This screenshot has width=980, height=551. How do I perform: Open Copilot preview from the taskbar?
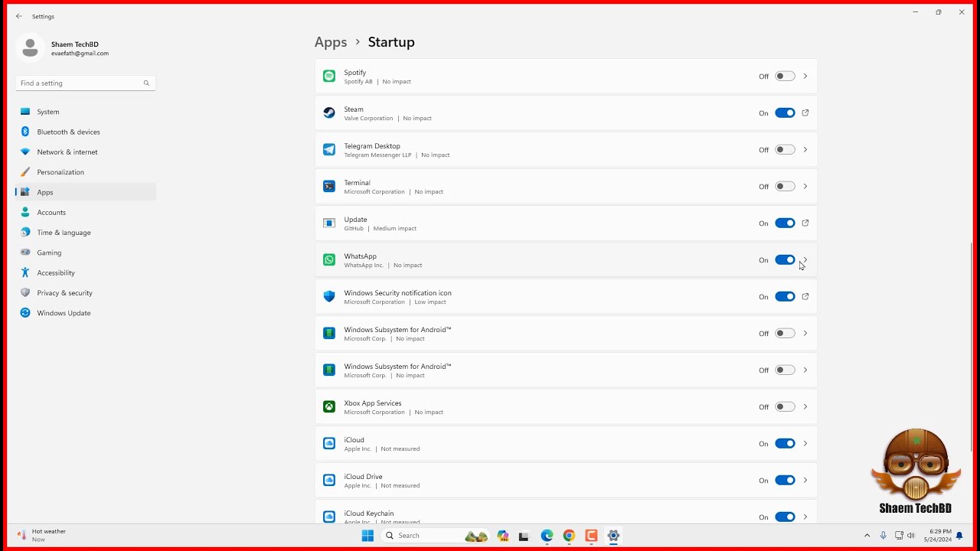(x=502, y=536)
